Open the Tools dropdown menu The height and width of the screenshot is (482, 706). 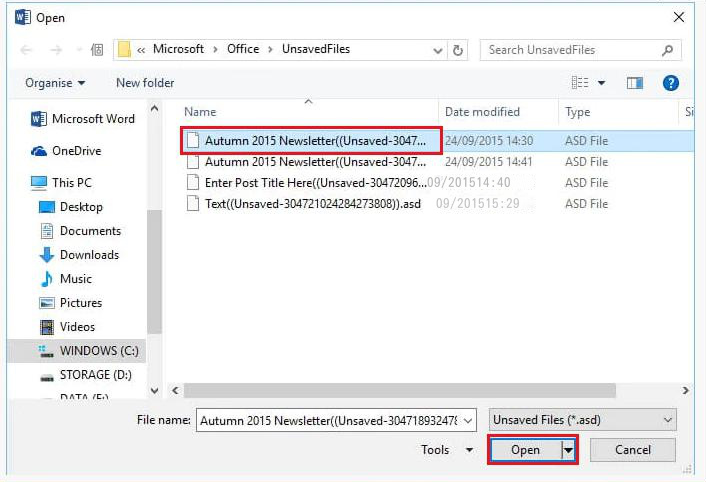(447, 450)
